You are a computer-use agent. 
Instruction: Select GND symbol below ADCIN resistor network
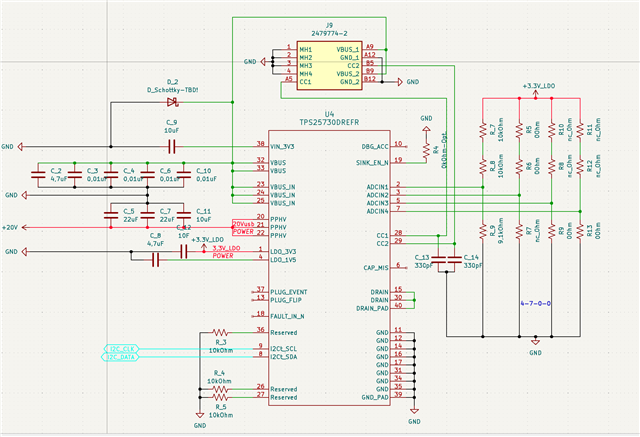535,342
